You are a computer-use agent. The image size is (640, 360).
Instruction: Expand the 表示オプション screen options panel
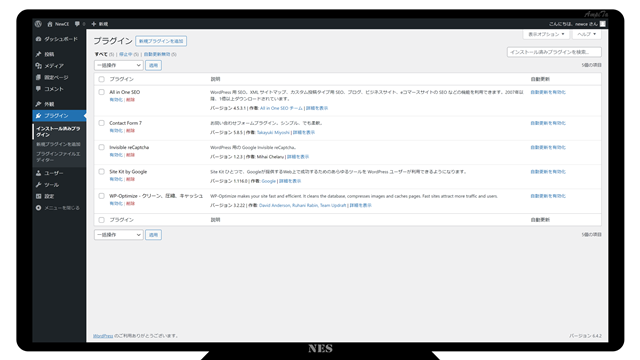pyautogui.click(x=546, y=34)
